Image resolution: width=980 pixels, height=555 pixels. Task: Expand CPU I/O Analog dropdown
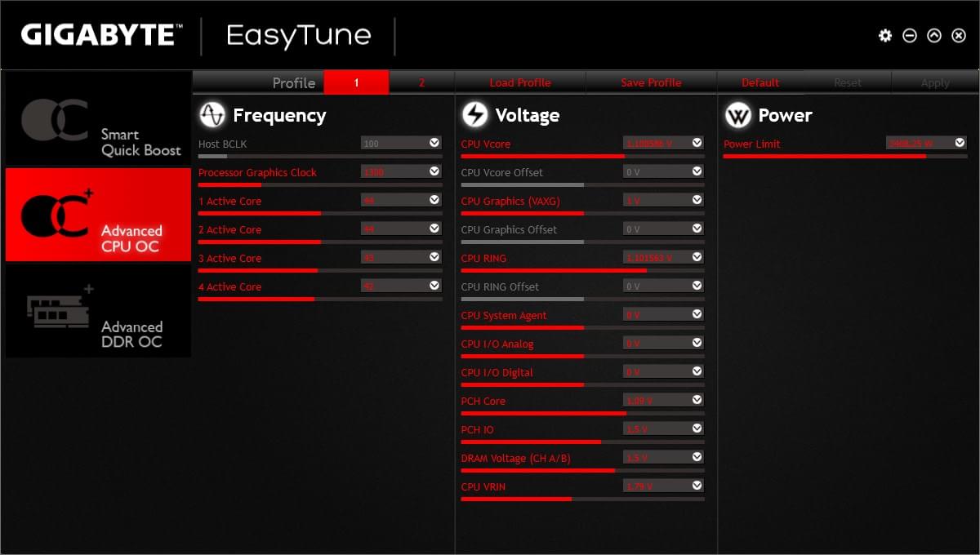point(697,343)
